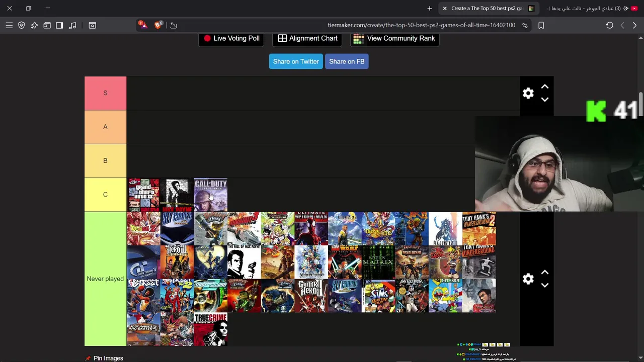Viewport: 644px width, 362px height.
Task: Click the wallet toolbar icon
Action: click(x=47, y=25)
